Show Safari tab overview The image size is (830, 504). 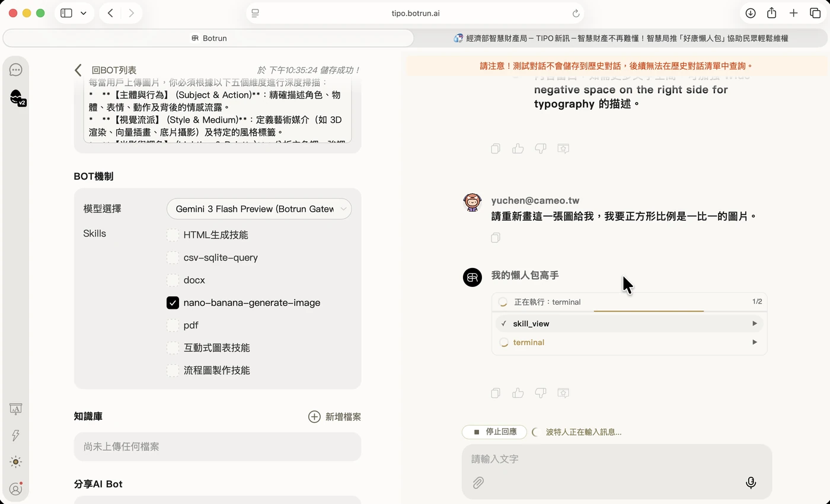815,13
